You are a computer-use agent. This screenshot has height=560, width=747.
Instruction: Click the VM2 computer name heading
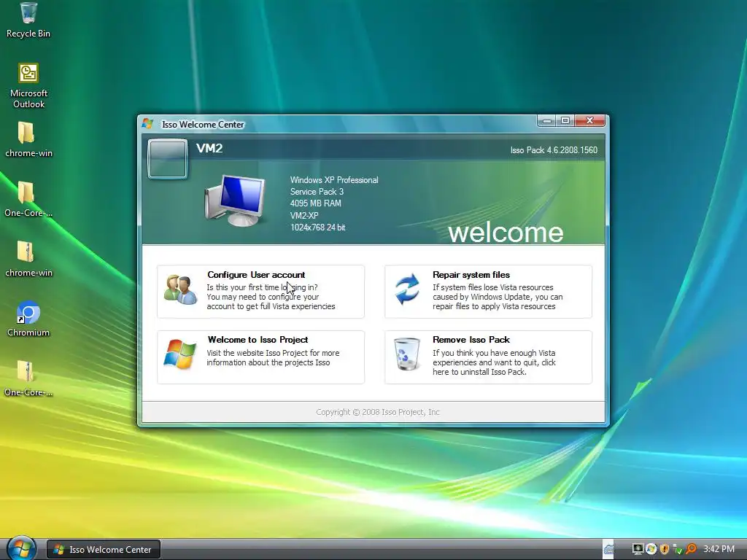pyautogui.click(x=209, y=149)
